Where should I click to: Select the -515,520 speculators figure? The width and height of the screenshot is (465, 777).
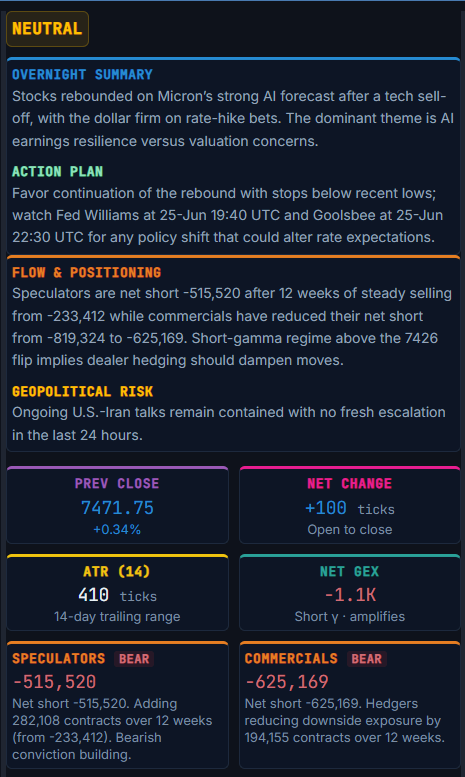pos(54,682)
